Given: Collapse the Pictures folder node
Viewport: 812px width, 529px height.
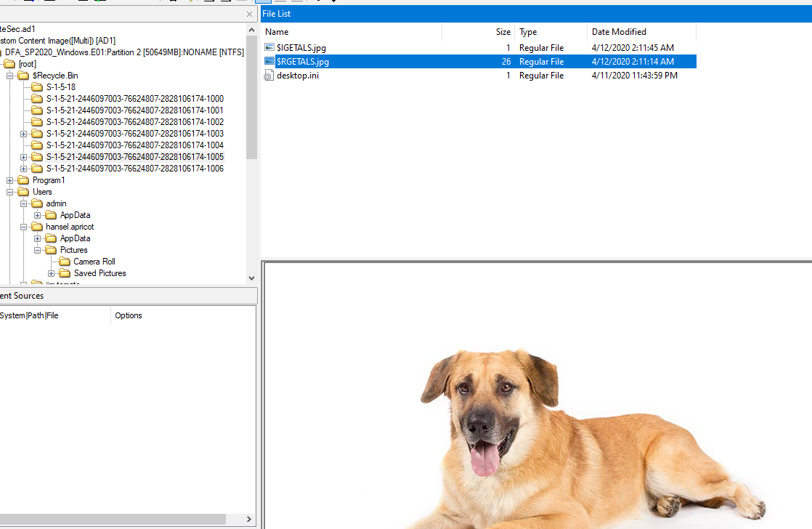Looking at the screenshot, I should click(x=37, y=250).
